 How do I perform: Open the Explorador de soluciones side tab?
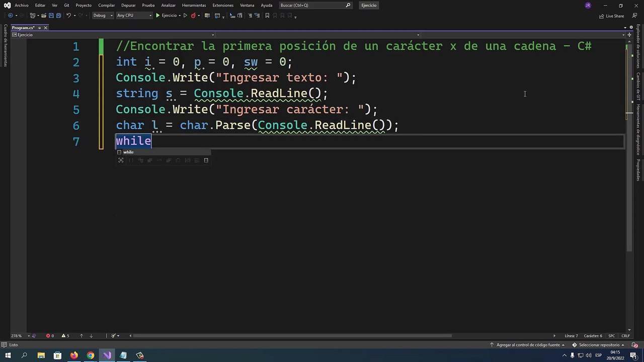pyautogui.click(x=638, y=46)
